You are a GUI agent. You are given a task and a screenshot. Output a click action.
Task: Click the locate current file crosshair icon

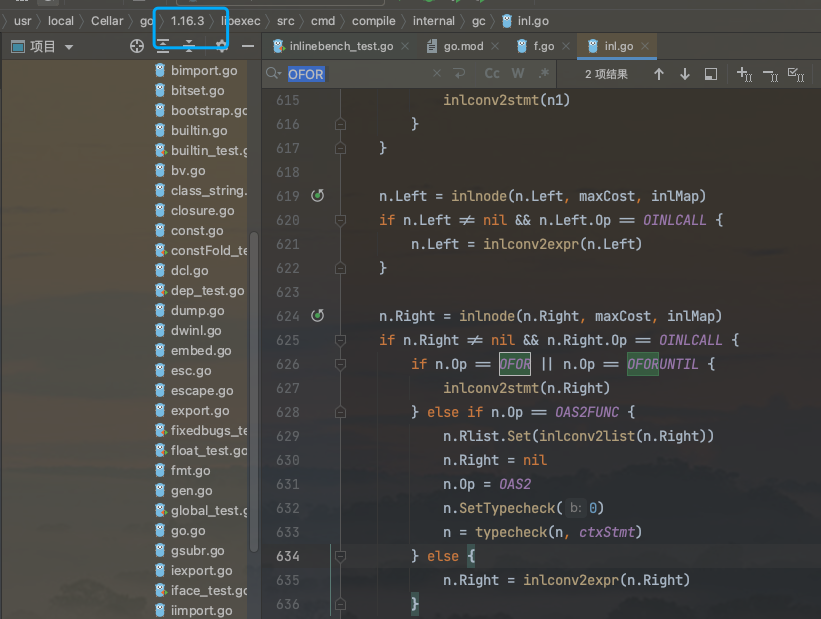point(137,46)
